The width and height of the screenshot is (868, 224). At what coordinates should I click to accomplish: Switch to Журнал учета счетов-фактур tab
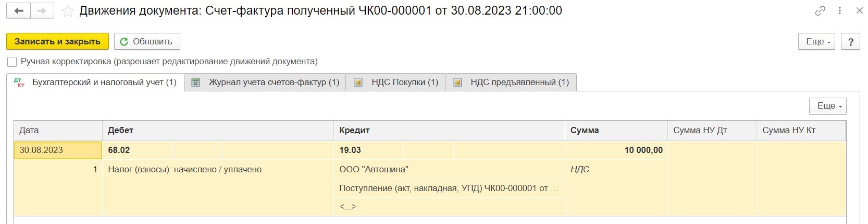point(265,82)
